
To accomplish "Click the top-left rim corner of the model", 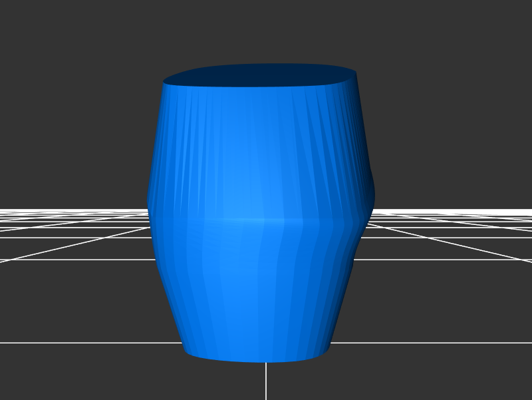I will [x=166, y=83].
